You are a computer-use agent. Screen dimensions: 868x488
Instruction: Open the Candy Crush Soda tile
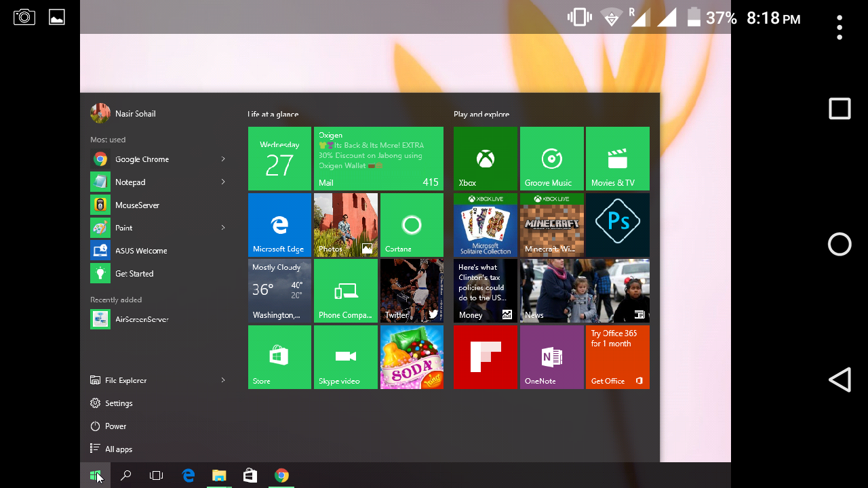point(412,357)
